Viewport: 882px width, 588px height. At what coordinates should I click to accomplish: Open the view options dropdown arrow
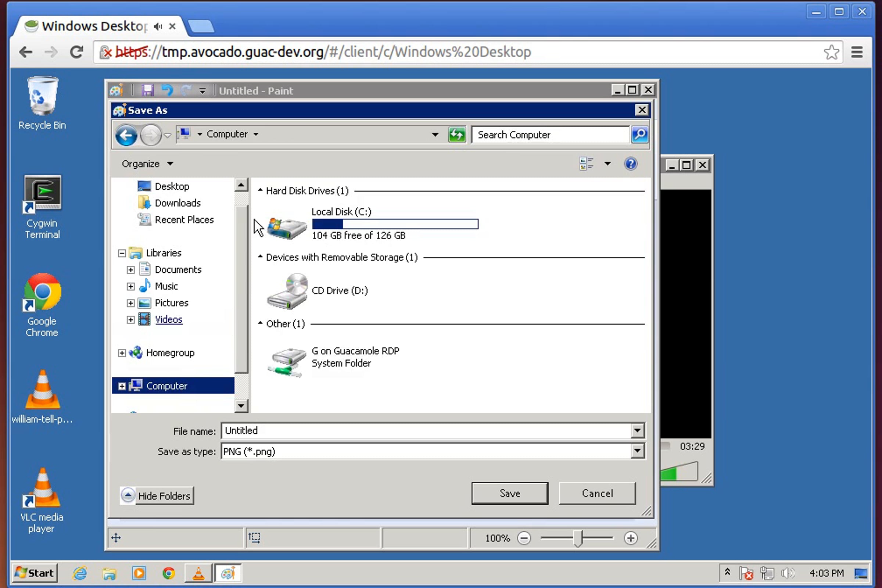pyautogui.click(x=607, y=164)
